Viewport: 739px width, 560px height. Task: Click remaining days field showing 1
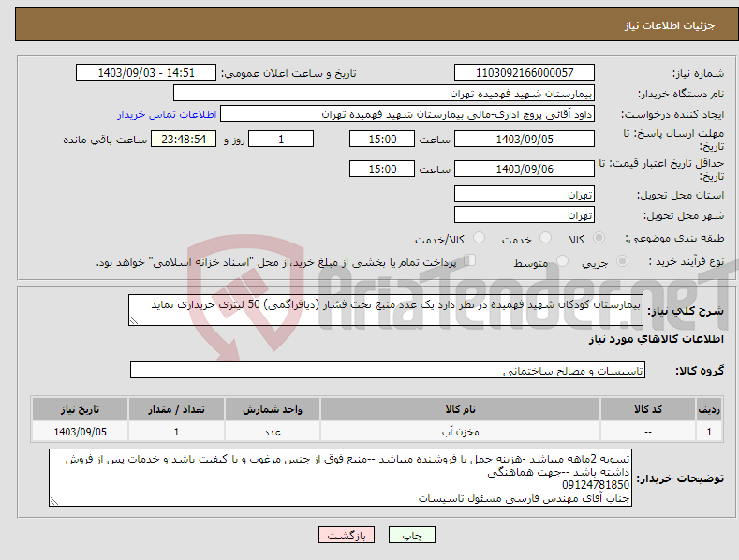pyautogui.click(x=281, y=139)
